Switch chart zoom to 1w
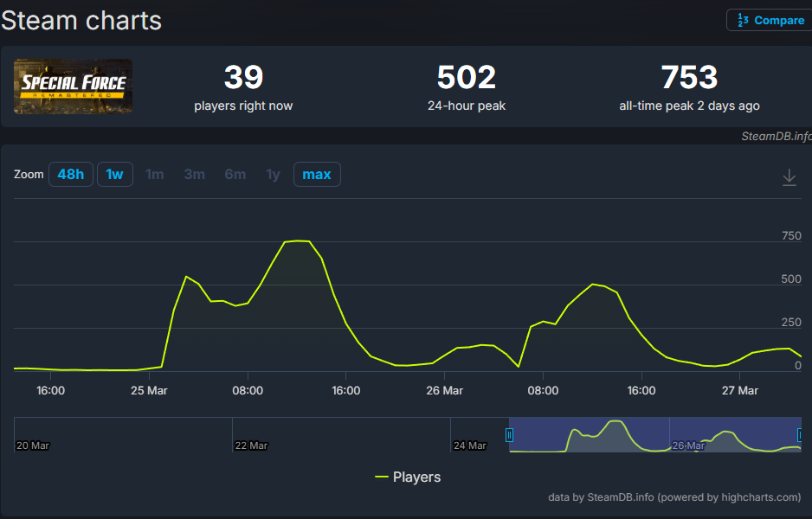Viewport: 812px width, 519px height. (114, 175)
